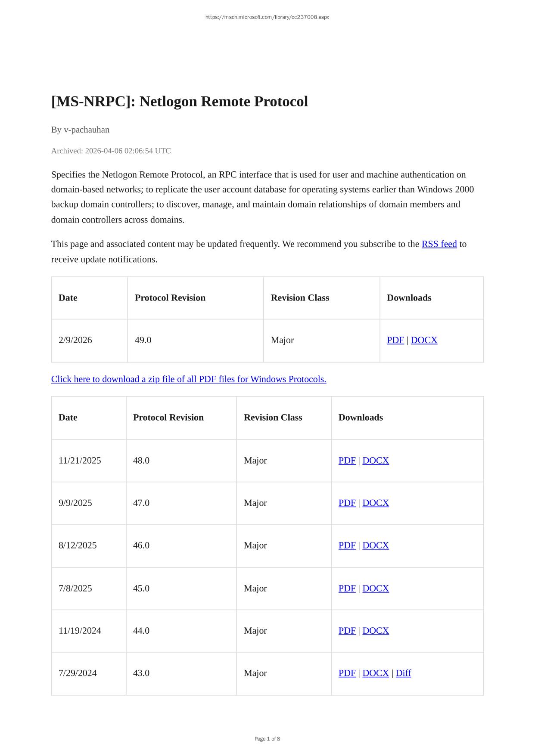Click the MS-NRPC Netlogon Remote Protocol heading
The width and height of the screenshot is (535, 756).
click(180, 102)
